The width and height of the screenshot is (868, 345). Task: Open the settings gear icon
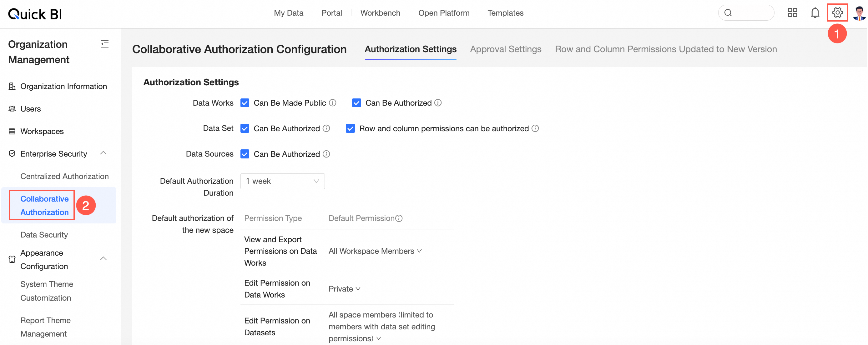[x=837, y=13]
